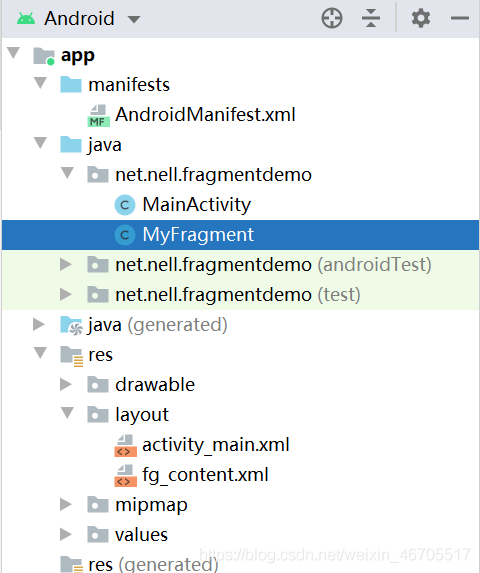Select the res (generated) folder
Image resolution: width=480 pixels, height=573 pixels.
click(x=153, y=564)
